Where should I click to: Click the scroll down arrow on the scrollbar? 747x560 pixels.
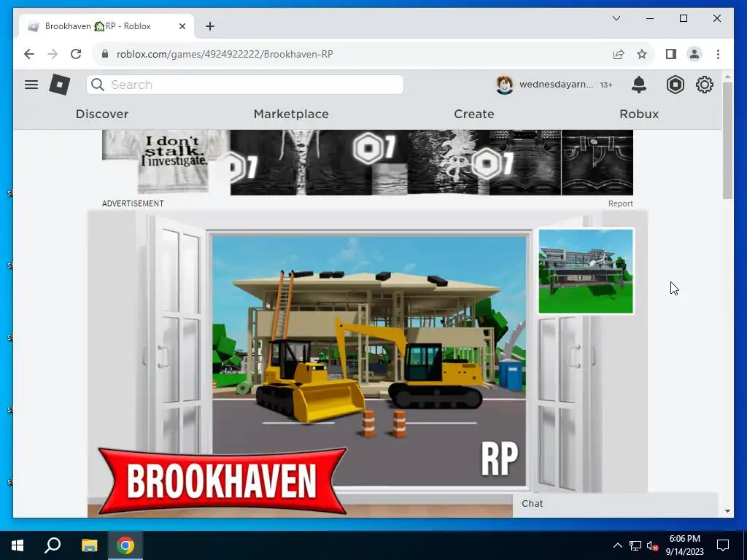pos(727,511)
